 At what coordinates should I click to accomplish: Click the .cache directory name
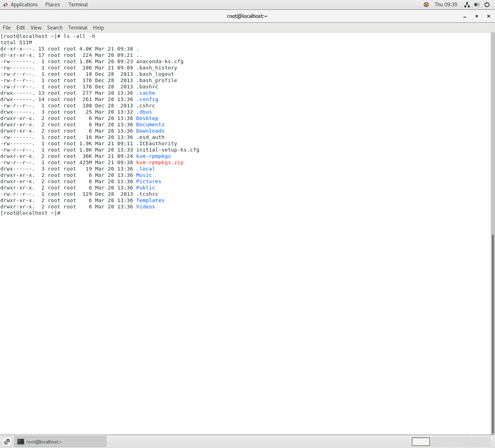pyautogui.click(x=146, y=93)
